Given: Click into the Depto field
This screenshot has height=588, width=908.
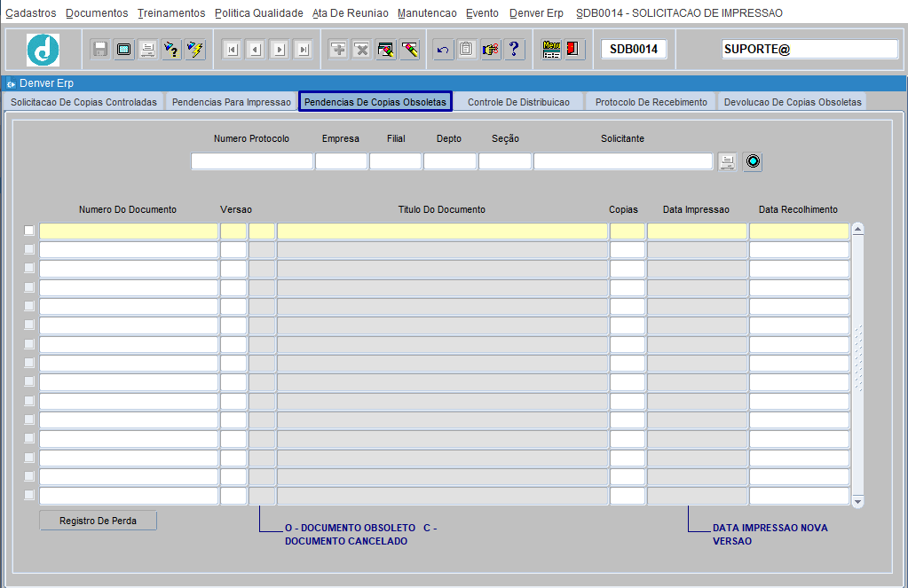Looking at the screenshot, I should click(449, 161).
